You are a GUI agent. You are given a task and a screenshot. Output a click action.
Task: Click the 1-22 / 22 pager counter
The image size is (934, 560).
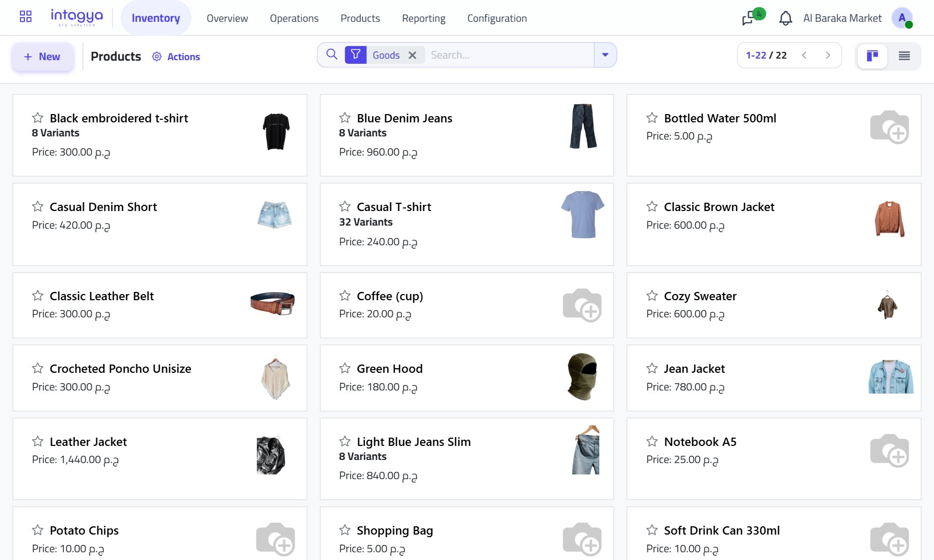[766, 55]
